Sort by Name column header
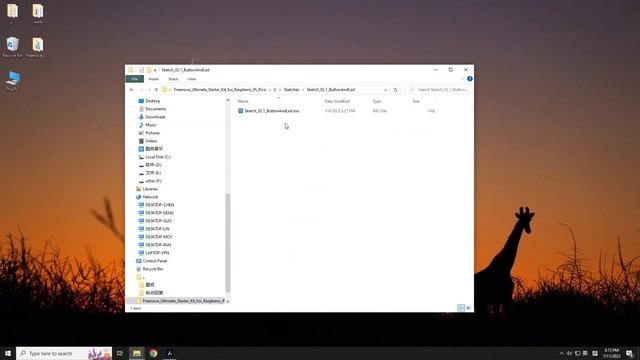Image resolution: width=640 pixels, height=360 pixels. (243, 101)
